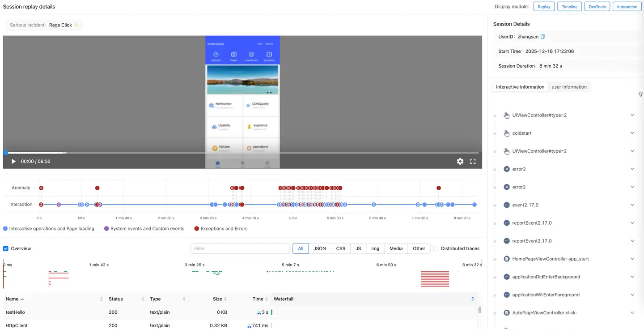Click the video progress bar
The height and width of the screenshot is (329, 644).
tap(241, 153)
